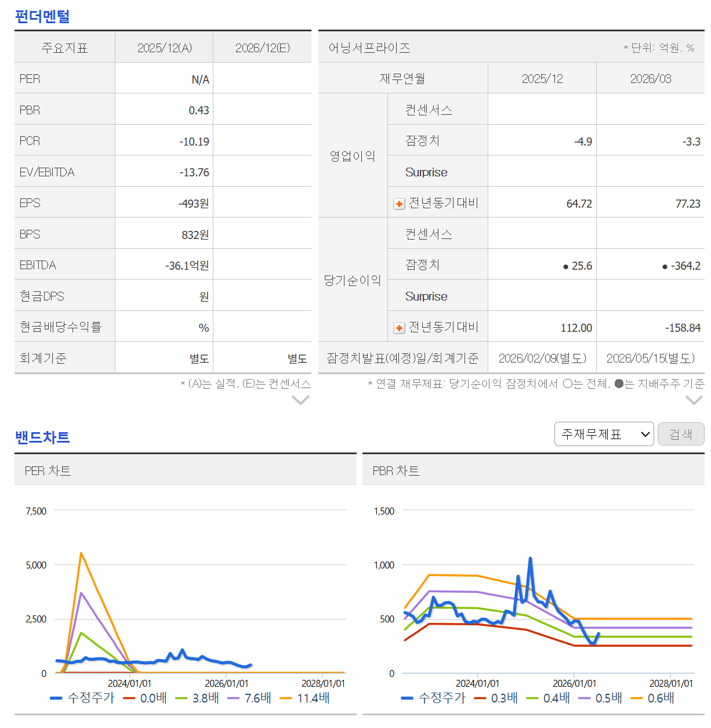Click the PBR 차트 panel title

[396, 470]
